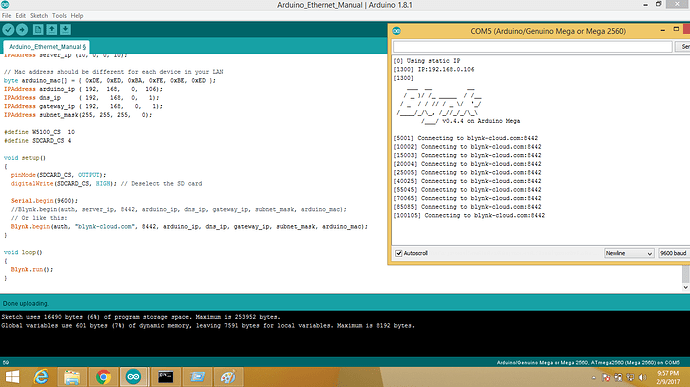Open the Windows Start button
The image size is (690, 387).
(12, 377)
